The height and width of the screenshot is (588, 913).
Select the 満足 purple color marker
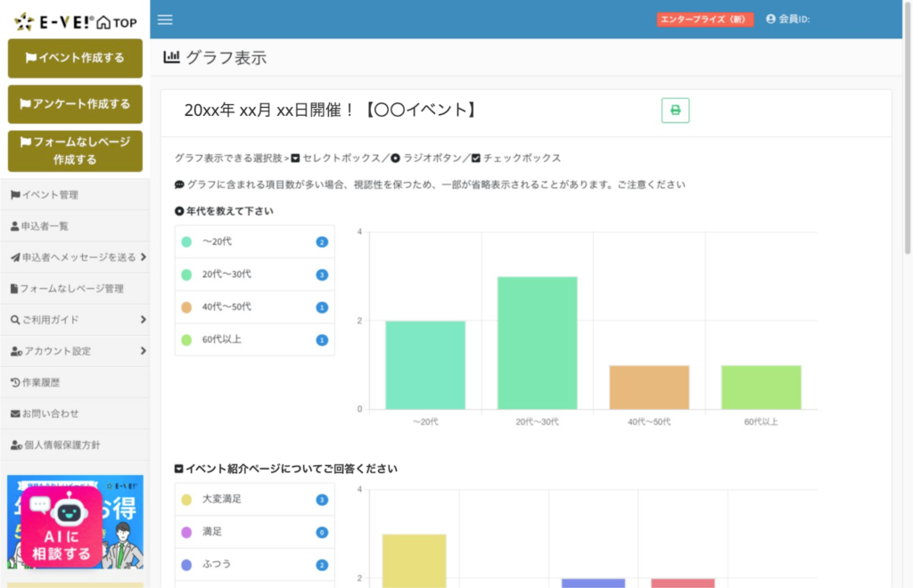coord(187,532)
